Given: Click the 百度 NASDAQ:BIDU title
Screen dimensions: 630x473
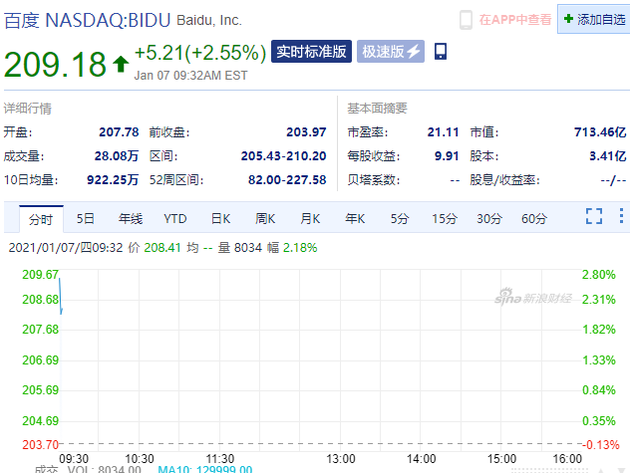Looking at the screenshot, I should point(87,20).
